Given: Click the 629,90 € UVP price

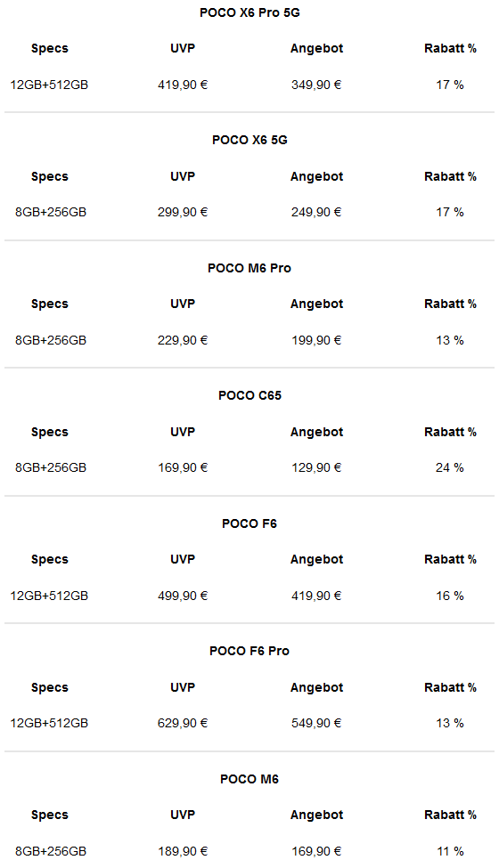Looking at the screenshot, I should pyautogui.click(x=182, y=723).
